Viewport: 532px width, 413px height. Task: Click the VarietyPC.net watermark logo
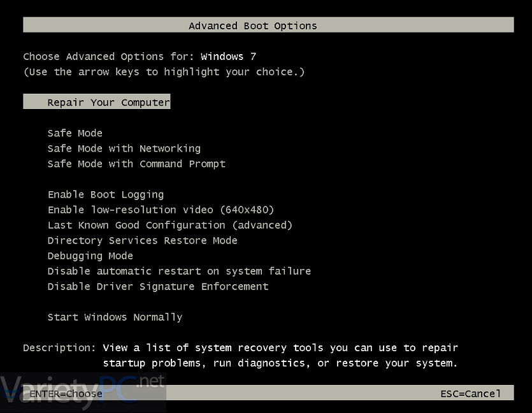pyautogui.click(x=83, y=392)
